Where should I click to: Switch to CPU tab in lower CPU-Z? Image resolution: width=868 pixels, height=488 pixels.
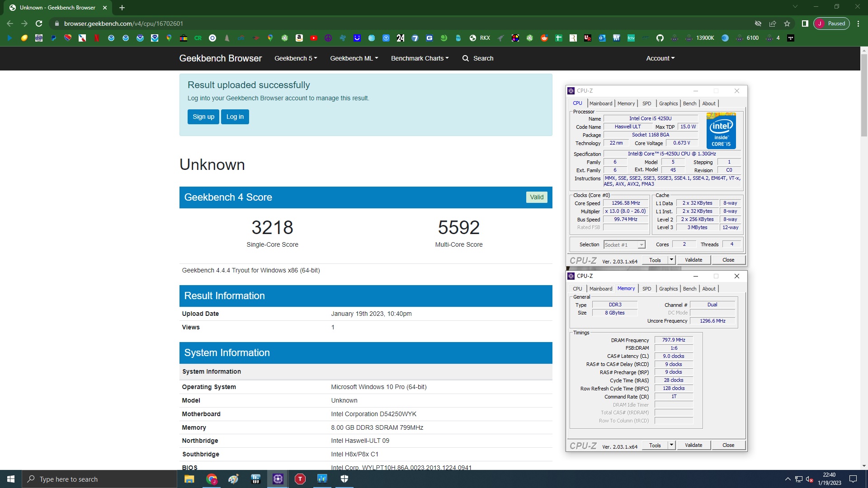point(577,289)
